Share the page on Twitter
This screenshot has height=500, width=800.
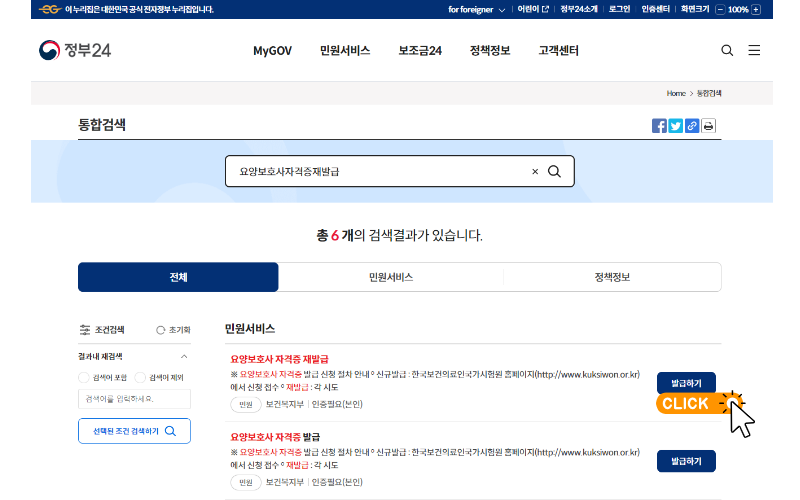click(676, 126)
